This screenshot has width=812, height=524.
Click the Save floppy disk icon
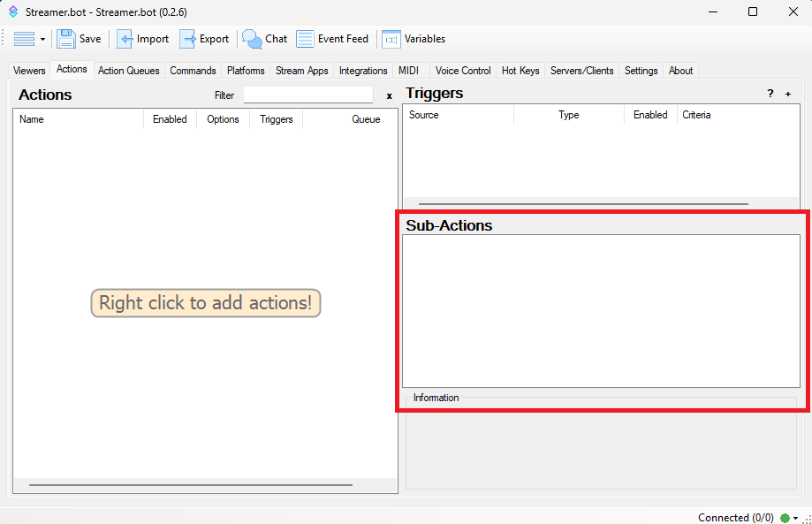point(66,39)
